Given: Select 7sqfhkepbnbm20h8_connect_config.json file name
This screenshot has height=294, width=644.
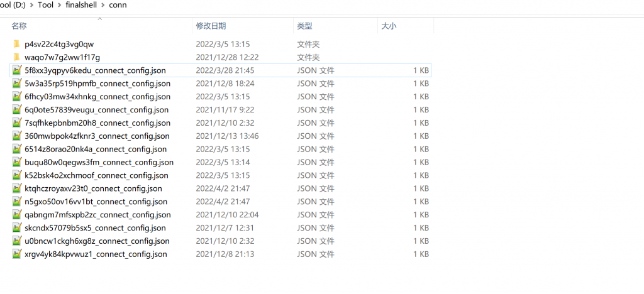Looking at the screenshot, I should [x=97, y=122].
